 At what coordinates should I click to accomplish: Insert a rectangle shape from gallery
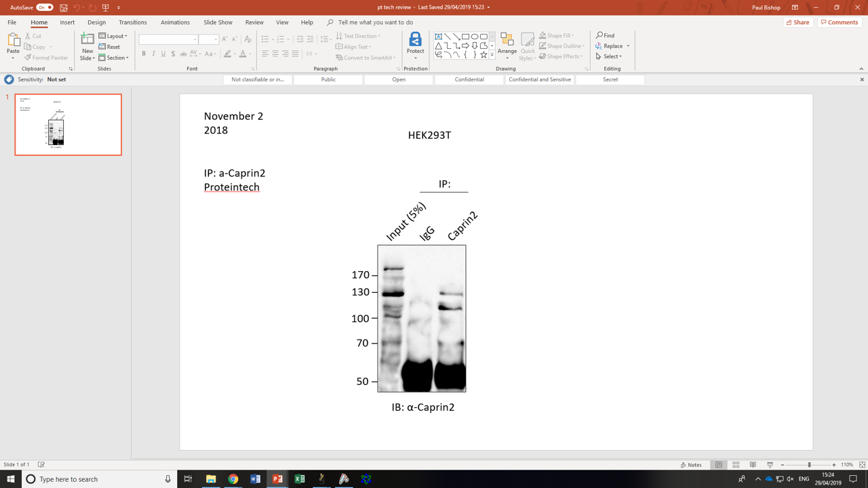(465, 37)
